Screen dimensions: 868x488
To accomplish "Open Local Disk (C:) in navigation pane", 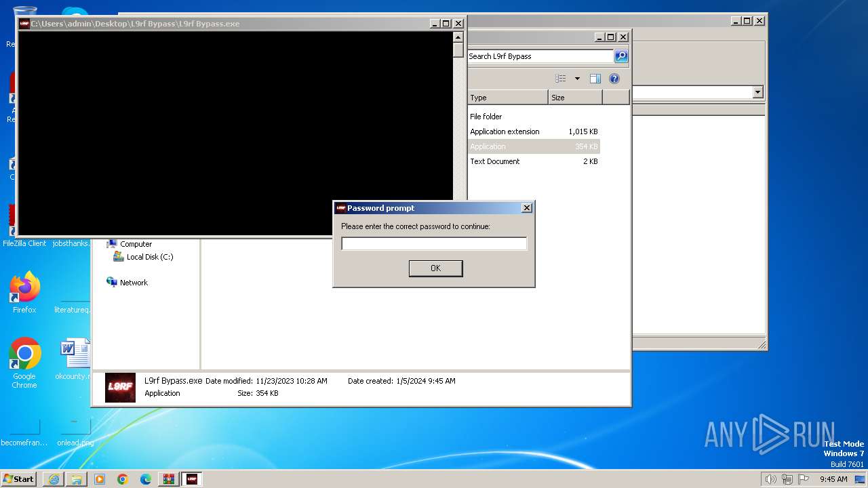I will pos(149,257).
